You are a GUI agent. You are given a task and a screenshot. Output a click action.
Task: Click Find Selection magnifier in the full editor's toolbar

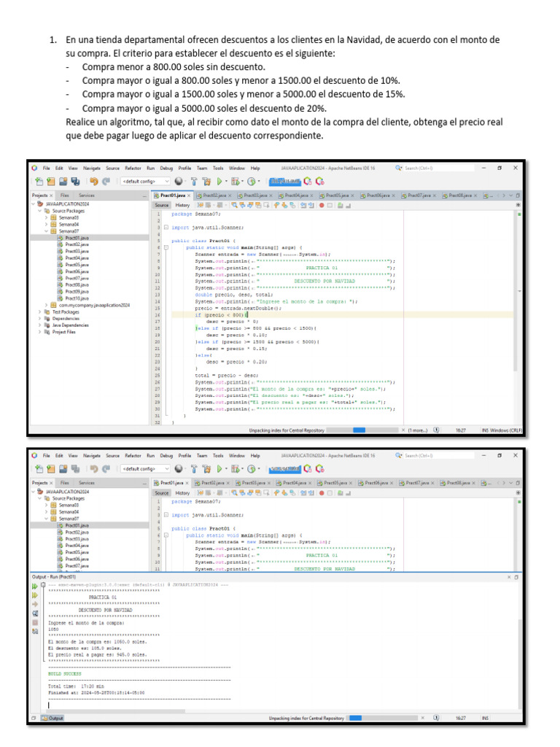coord(234,205)
